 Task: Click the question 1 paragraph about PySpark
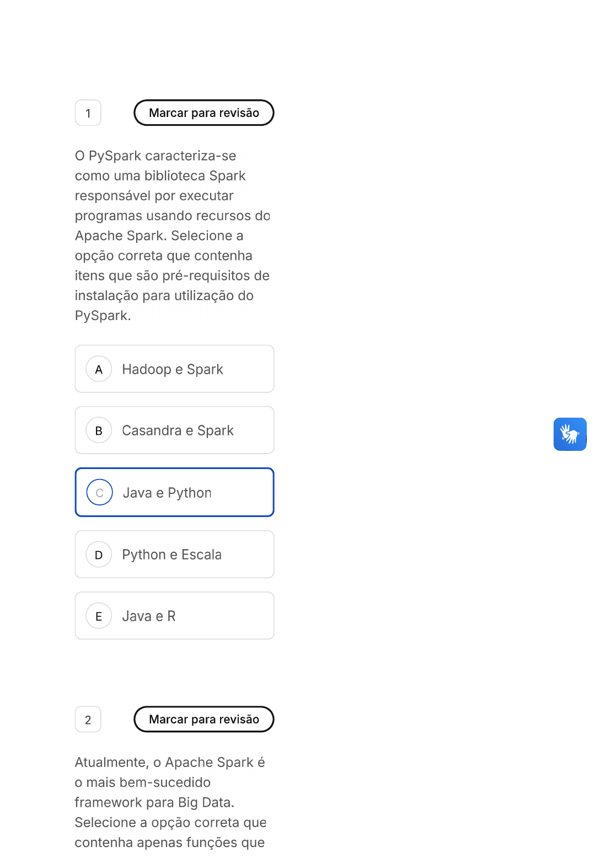coord(172,236)
